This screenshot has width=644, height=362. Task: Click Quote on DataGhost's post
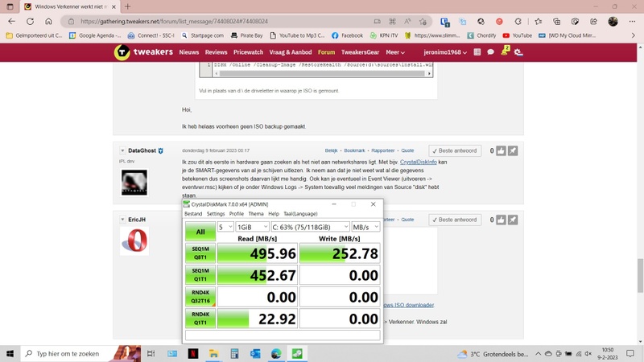tap(407, 150)
